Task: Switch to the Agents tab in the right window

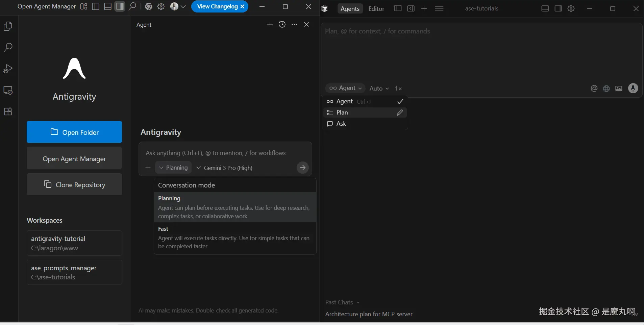Action: click(x=350, y=9)
